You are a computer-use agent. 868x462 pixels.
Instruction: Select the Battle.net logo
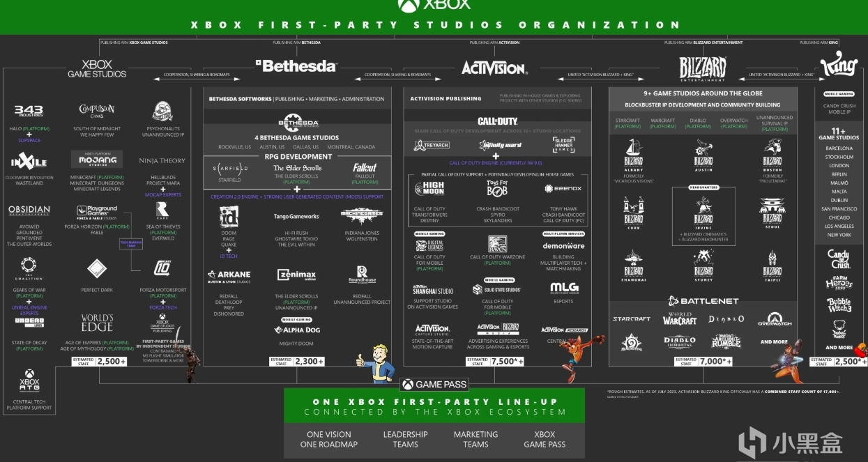click(702, 301)
